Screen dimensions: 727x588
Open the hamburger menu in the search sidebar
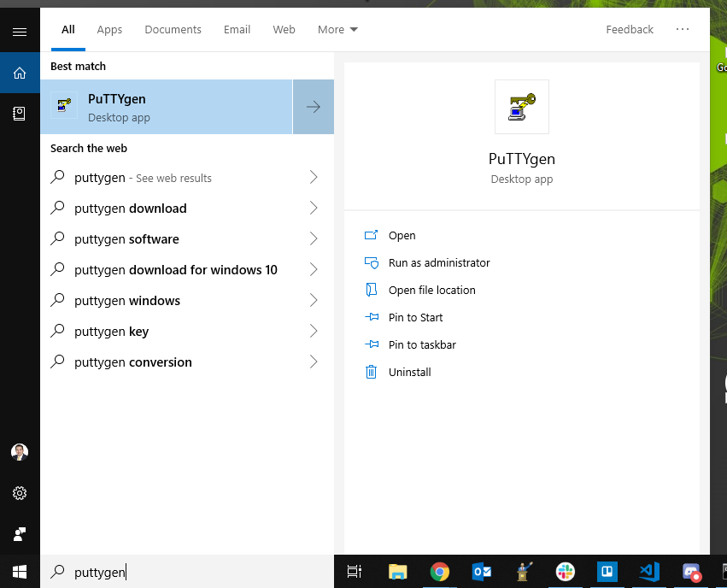[20, 32]
